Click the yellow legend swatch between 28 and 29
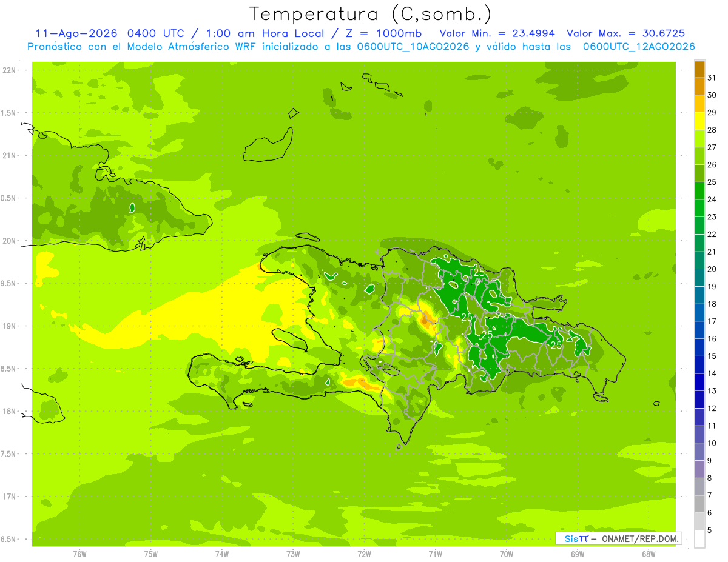Viewport: 728px width, 562px height. click(x=699, y=121)
